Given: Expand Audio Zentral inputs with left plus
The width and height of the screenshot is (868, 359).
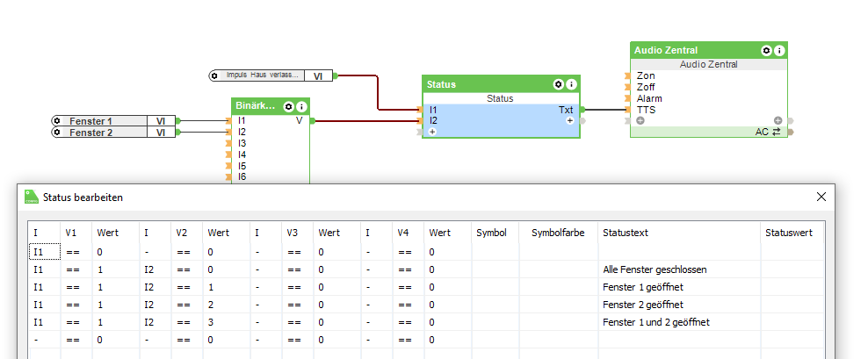Looking at the screenshot, I should click(x=640, y=120).
